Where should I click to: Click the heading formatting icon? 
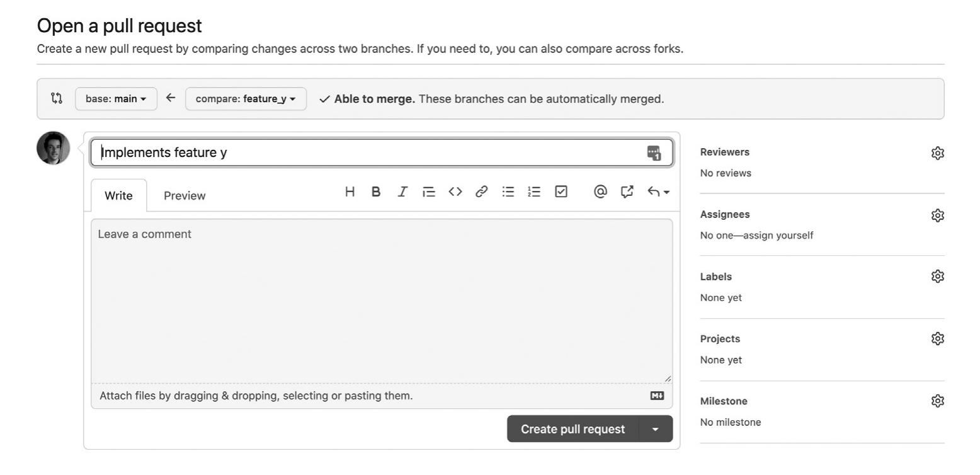[350, 192]
